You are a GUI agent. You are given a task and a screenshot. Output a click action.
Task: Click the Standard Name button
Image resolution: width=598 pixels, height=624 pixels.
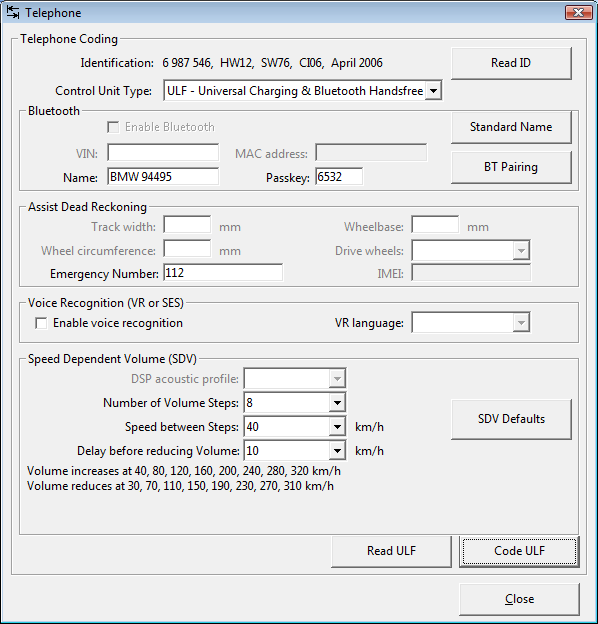tap(511, 127)
